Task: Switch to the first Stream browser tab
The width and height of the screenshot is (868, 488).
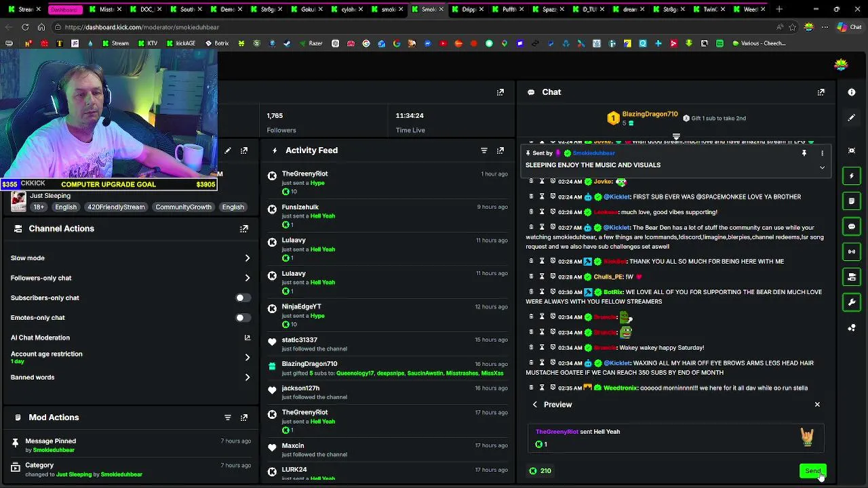Action: [26, 9]
